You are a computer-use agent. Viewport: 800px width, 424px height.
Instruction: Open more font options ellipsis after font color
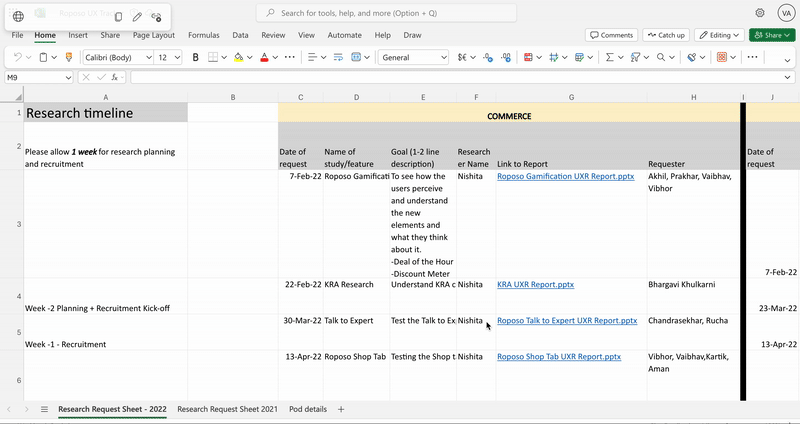point(290,57)
